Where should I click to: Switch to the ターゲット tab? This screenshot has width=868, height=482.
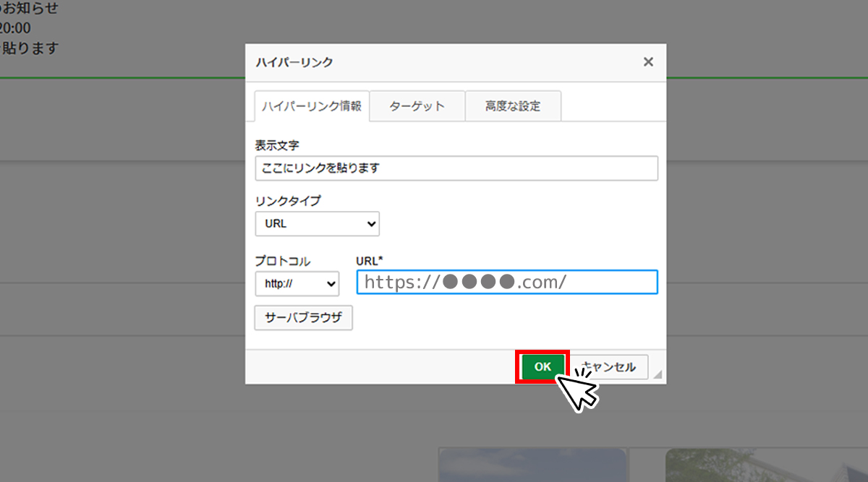(x=417, y=106)
